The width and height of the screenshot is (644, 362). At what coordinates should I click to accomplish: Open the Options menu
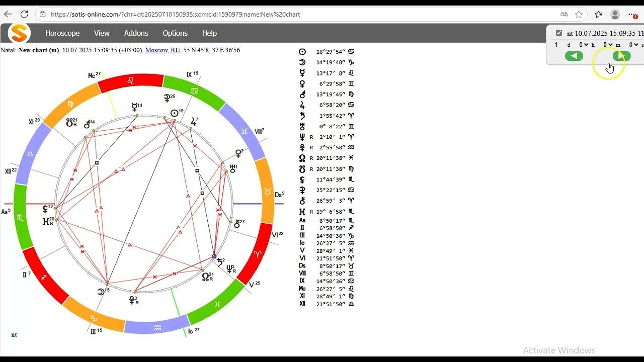(175, 33)
